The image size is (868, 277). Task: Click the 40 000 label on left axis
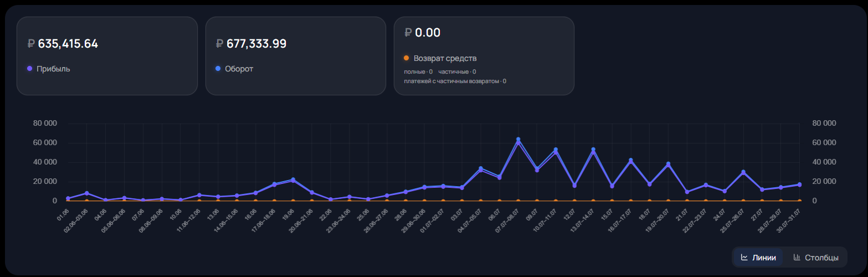45,162
